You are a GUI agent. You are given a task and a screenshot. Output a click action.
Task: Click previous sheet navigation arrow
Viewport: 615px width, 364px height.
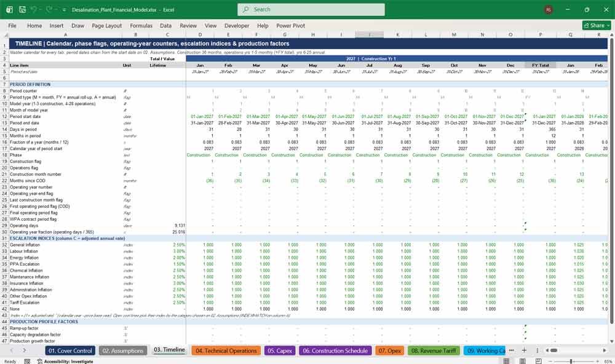pos(11,350)
